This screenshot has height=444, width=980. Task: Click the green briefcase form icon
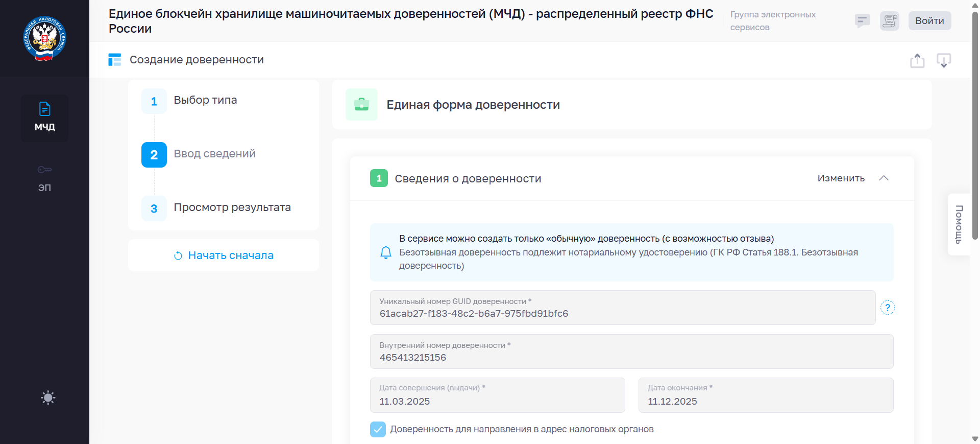click(361, 104)
